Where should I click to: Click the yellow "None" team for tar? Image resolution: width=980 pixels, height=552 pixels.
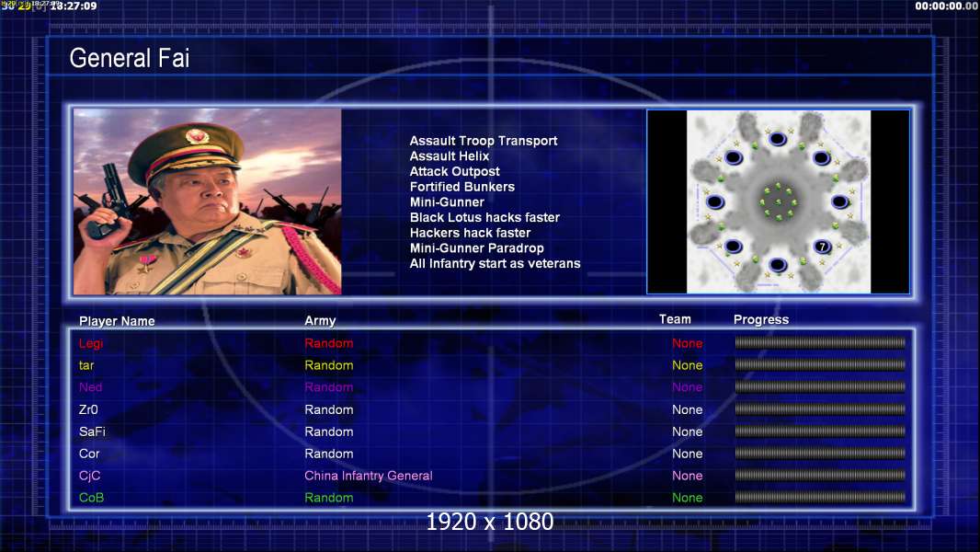(x=687, y=365)
